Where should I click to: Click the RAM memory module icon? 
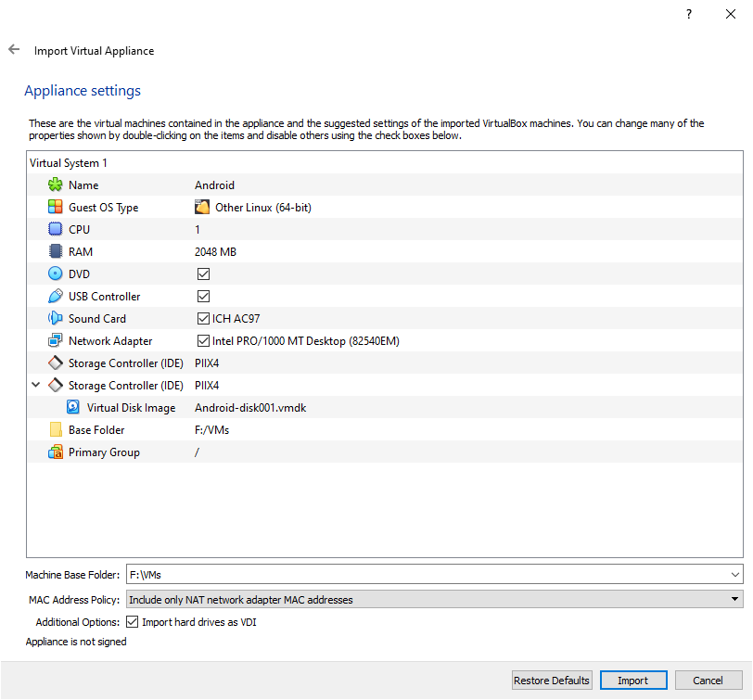[56, 251]
